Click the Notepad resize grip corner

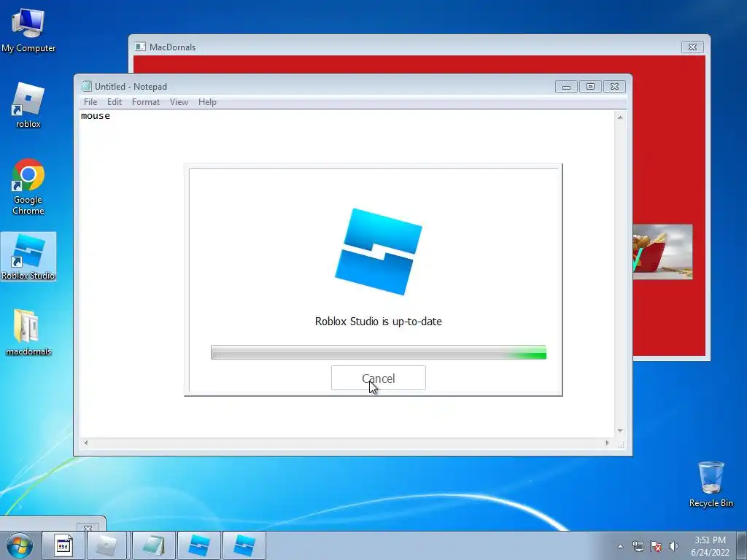[621, 444]
